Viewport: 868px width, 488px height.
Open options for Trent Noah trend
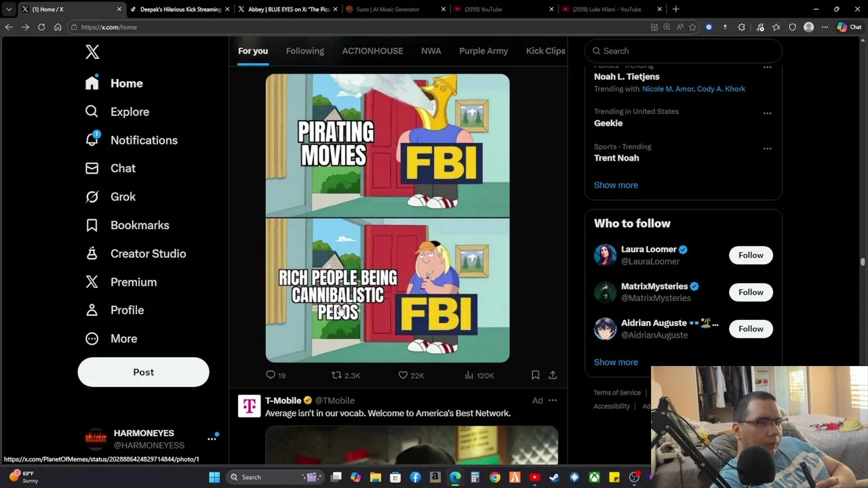coord(767,148)
